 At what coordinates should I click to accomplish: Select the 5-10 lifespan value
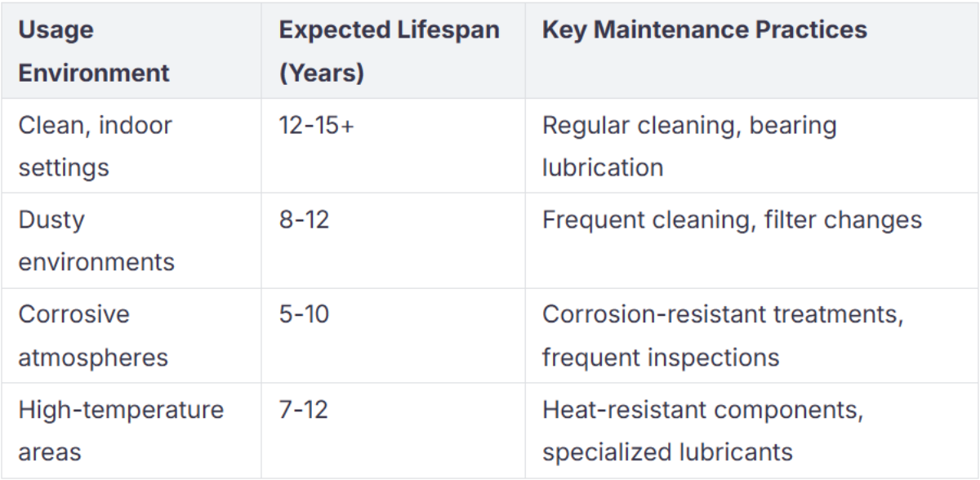pos(304,314)
